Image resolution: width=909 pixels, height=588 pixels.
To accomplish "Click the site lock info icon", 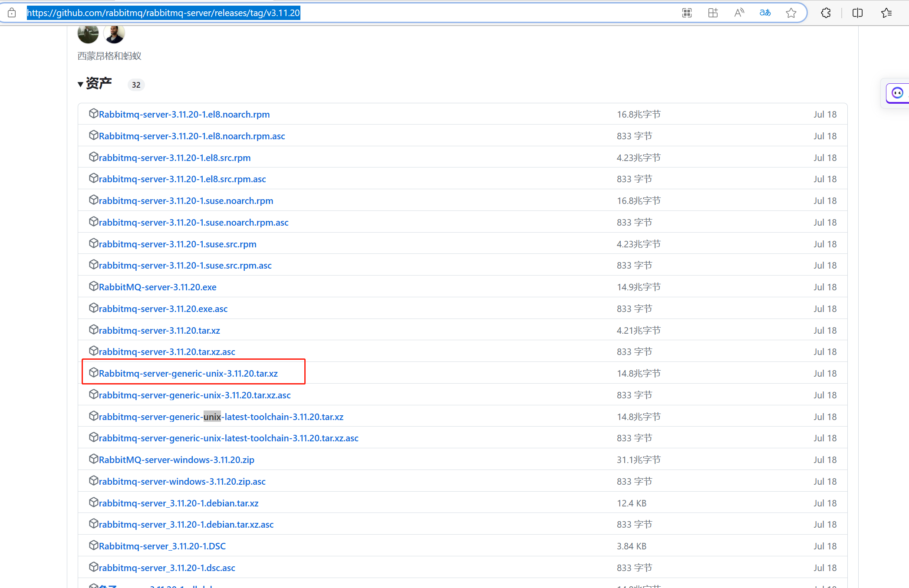I will point(12,13).
